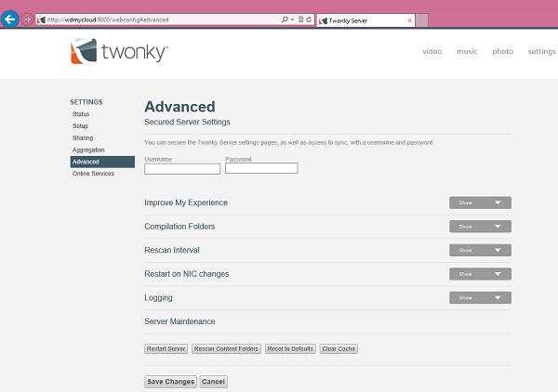Click the Twonky favicon in address bar
558x392 pixels.
coord(42,20)
